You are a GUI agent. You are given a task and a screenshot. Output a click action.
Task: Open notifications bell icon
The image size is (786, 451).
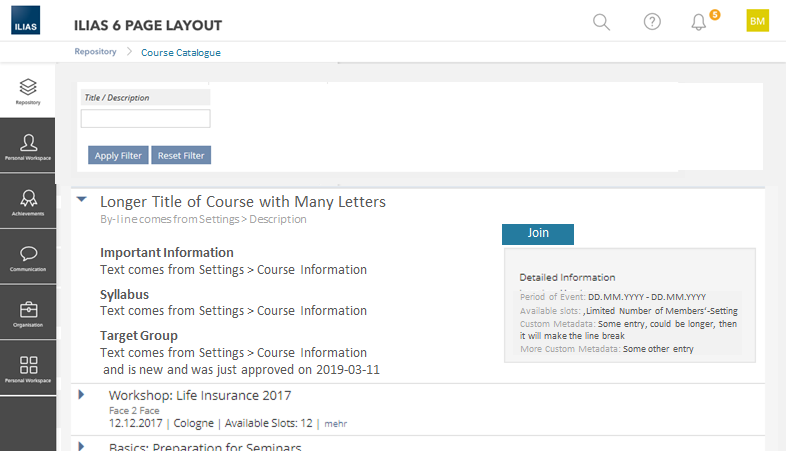click(x=699, y=22)
